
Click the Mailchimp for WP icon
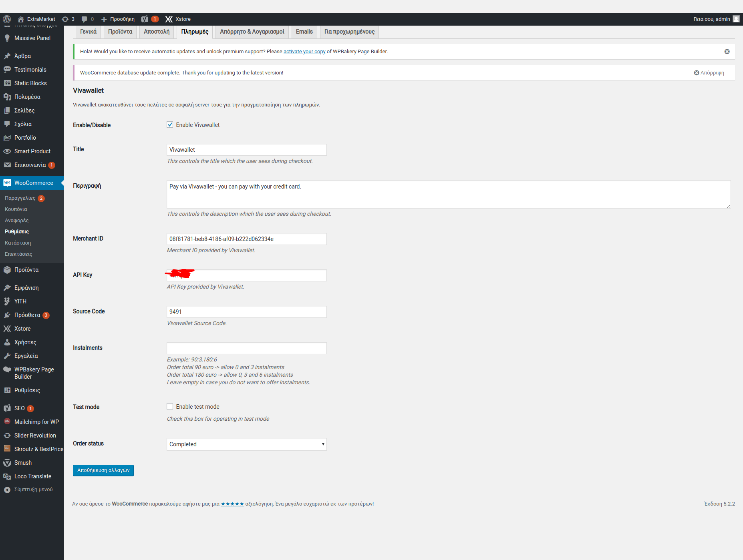(x=8, y=422)
